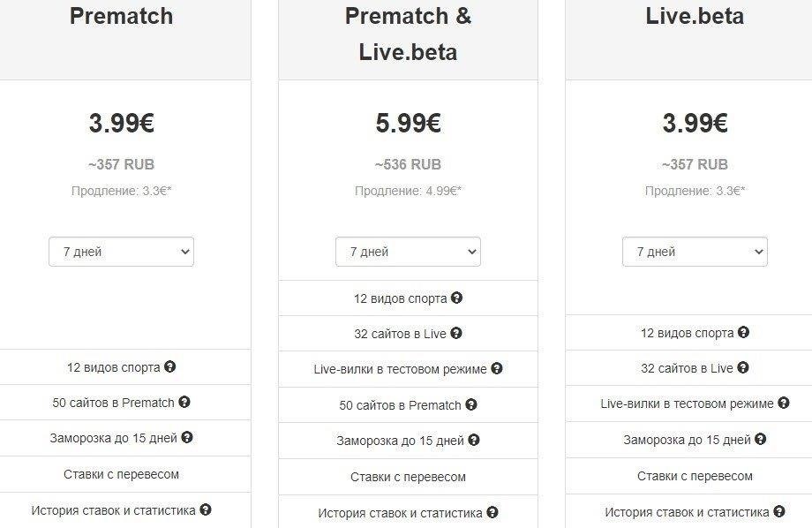Click help icon for '32 сайтов в Live' in middle plan
The image size is (812, 528).
[455, 333]
